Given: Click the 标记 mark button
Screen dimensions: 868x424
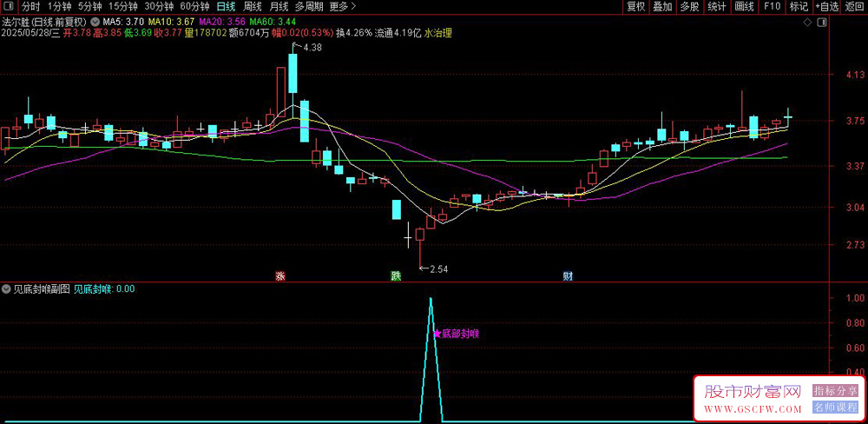Looking at the screenshot, I should (x=799, y=7).
